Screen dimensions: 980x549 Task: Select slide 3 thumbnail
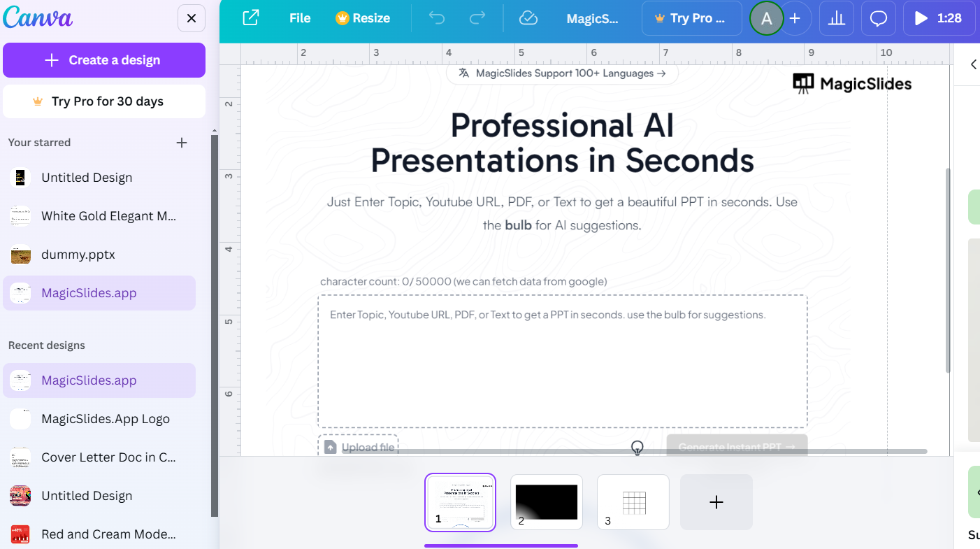pos(633,502)
